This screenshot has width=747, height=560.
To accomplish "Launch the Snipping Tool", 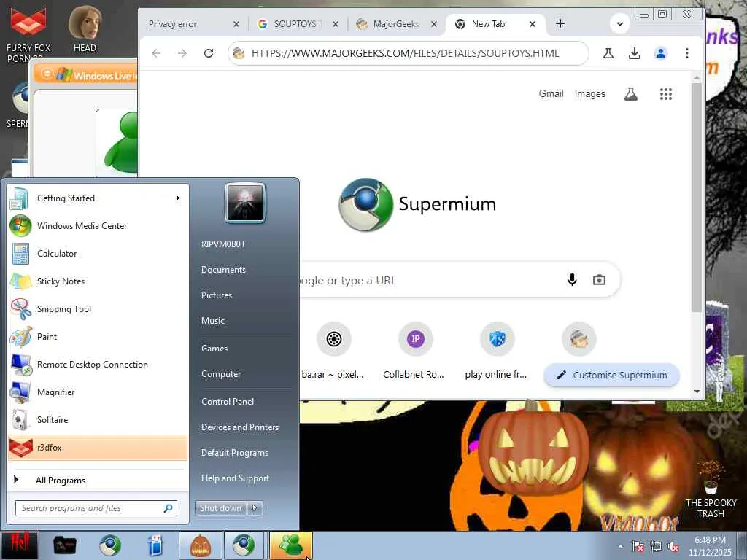I will click(98, 308).
